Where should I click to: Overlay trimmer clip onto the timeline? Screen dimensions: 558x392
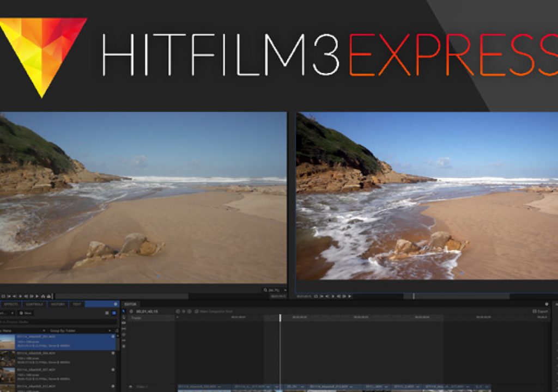tap(49, 296)
